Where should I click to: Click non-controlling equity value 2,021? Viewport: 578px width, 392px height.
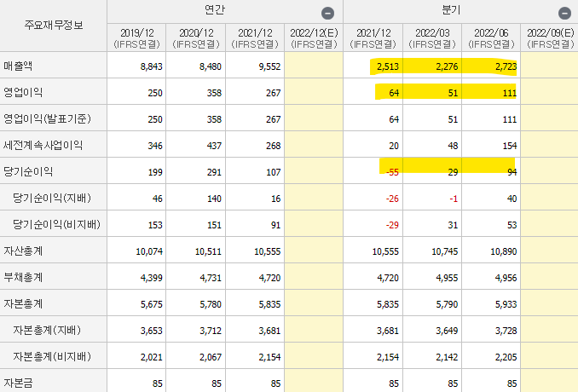coord(152,357)
